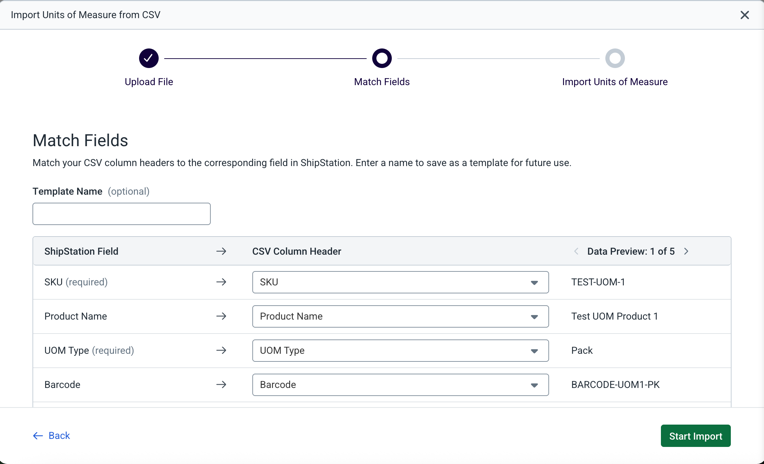
Task: Click the arrow icon in the Product Name row
Action: click(x=221, y=316)
